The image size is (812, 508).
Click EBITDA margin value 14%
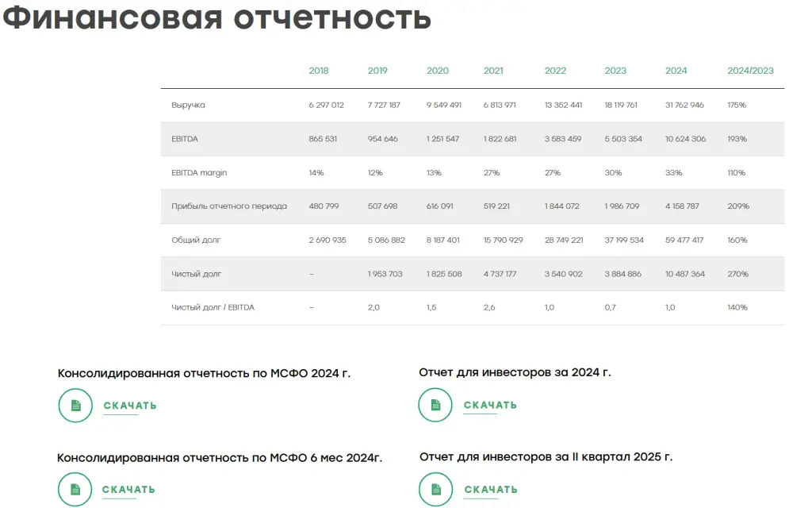point(316,172)
